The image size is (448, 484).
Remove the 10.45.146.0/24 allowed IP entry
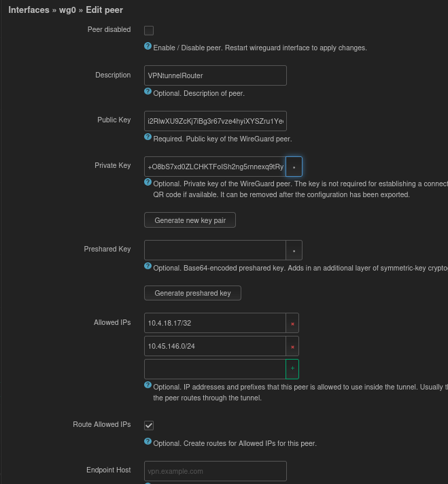292,346
